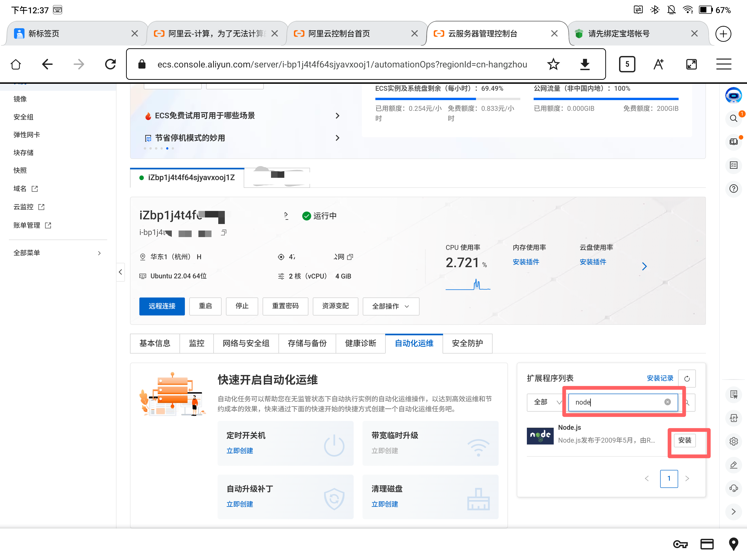Image resolution: width=747 pixels, height=560 pixels.
Task: Open the task checklist icon in right sidebar
Action: click(733, 165)
